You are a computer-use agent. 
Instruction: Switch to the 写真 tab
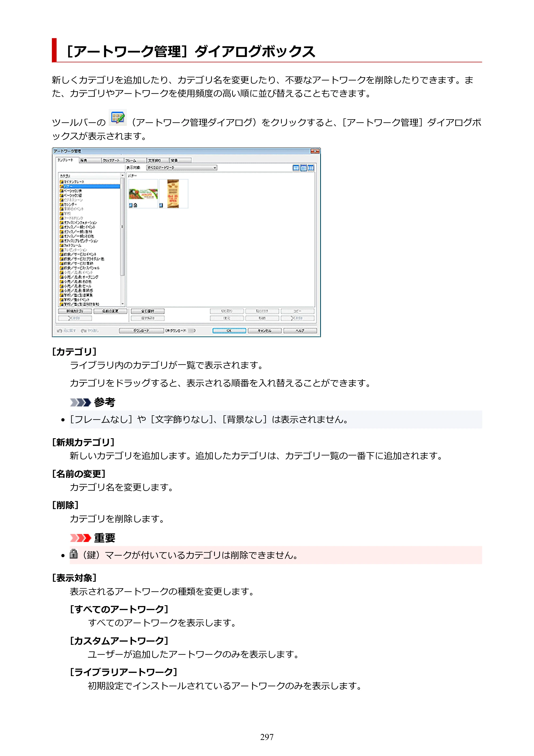[90, 160]
